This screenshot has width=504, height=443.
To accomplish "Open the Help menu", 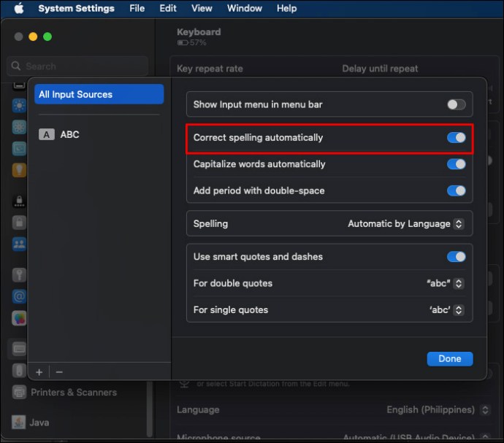I will 287,8.
